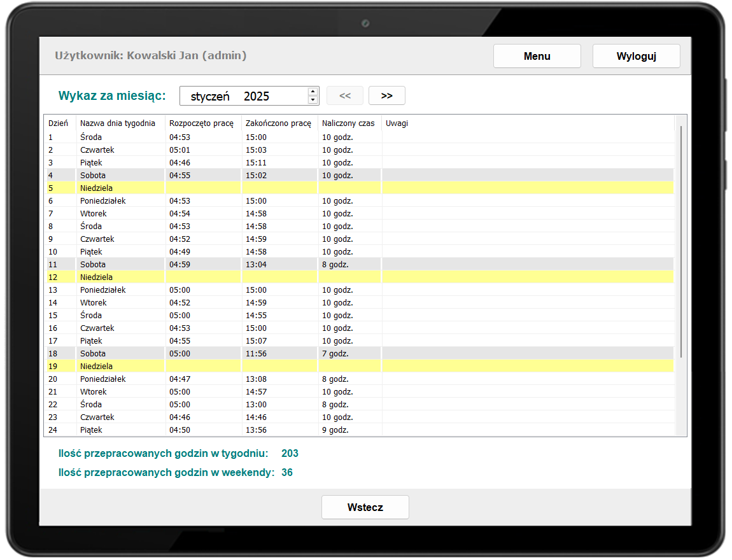Select the day 5 Niedziela row
The height and width of the screenshot is (560, 732).
(360, 188)
